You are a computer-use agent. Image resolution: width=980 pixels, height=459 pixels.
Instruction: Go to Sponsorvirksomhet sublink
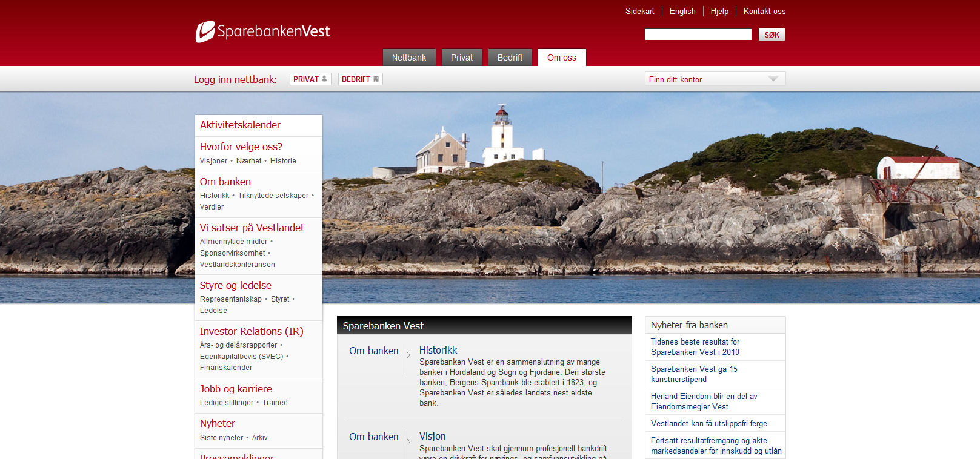click(x=233, y=253)
